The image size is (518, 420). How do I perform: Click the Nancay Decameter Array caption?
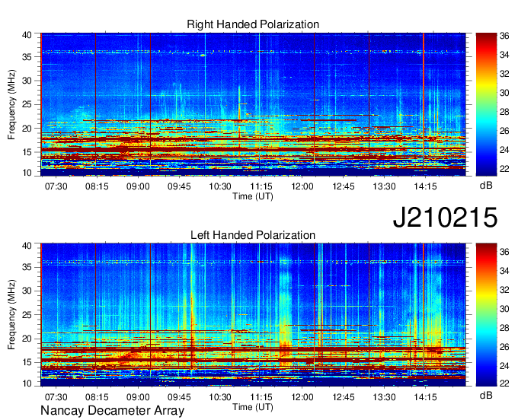coord(112,411)
